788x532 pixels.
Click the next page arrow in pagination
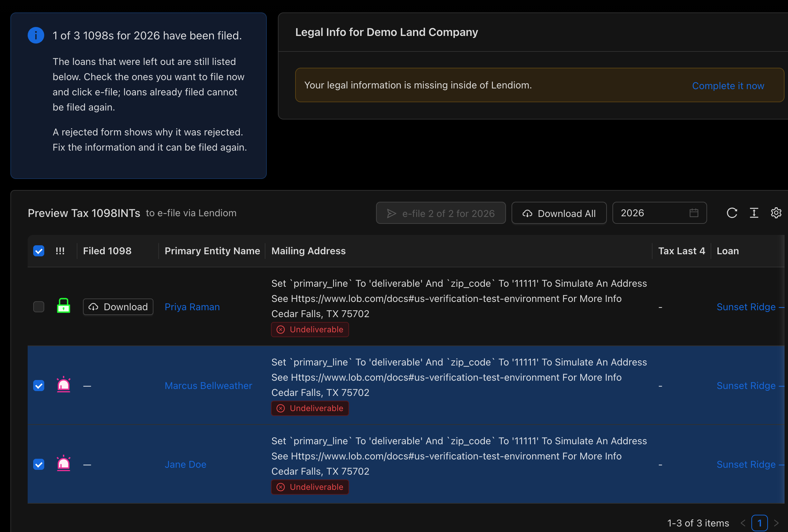776,523
